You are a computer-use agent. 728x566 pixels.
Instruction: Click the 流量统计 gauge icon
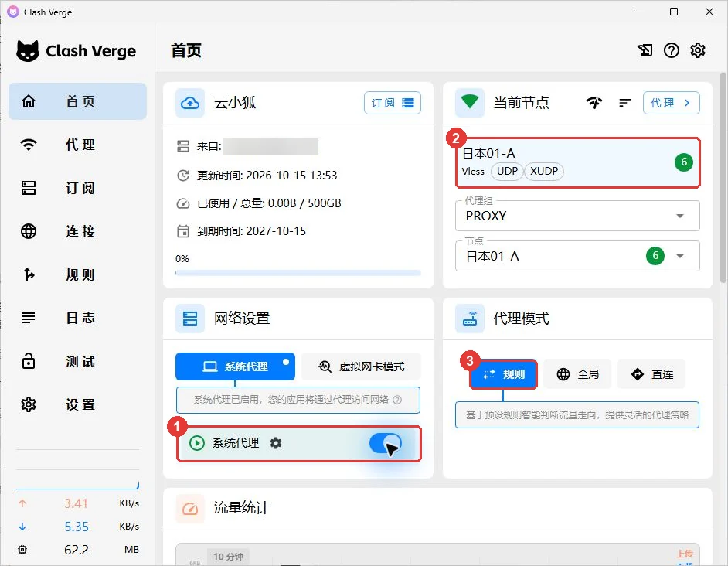(x=190, y=509)
